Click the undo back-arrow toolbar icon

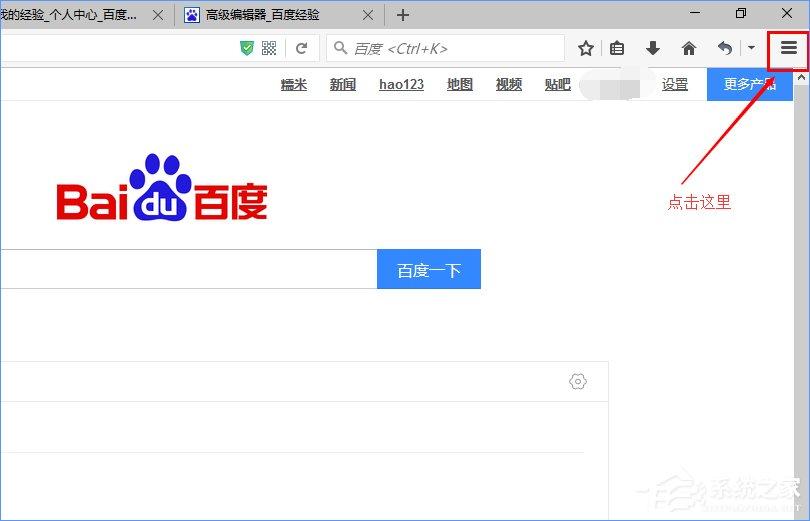click(725, 49)
